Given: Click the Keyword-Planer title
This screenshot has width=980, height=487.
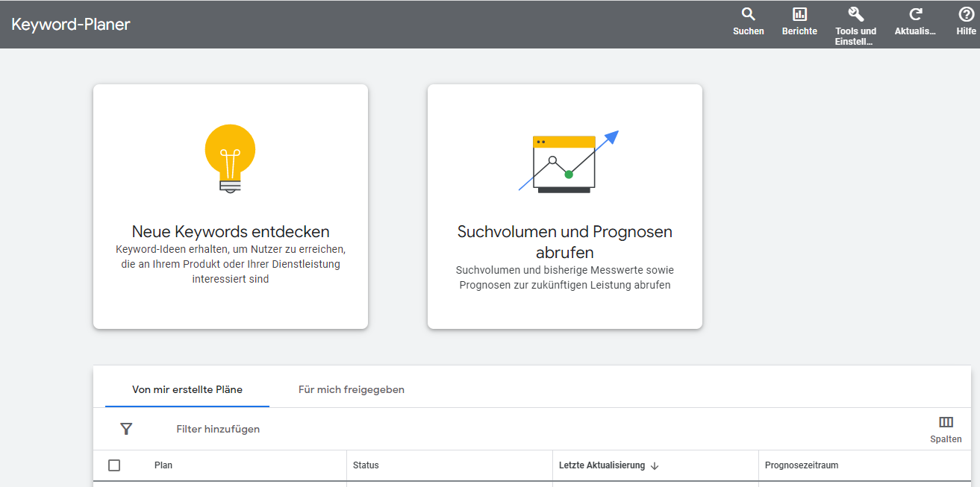Looking at the screenshot, I should (71, 24).
